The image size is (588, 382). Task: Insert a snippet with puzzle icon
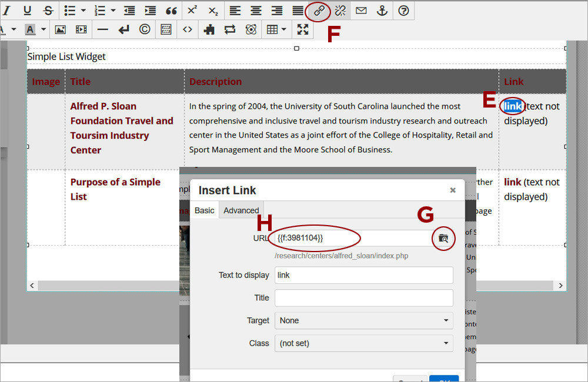(209, 29)
